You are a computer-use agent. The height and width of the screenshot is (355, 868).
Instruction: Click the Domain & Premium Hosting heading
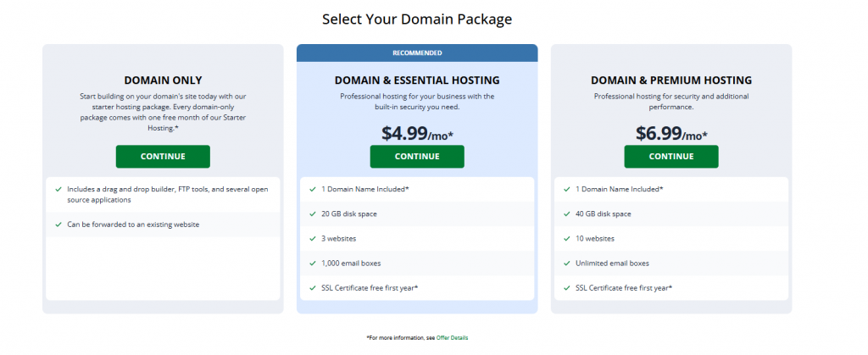pyautogui.click(x=671, y=80)
